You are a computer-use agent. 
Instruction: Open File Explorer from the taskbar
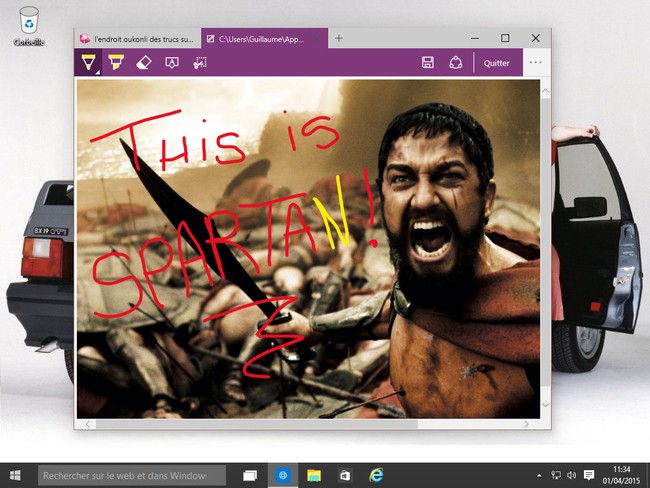pyautogui.click(x=313, y=475)
